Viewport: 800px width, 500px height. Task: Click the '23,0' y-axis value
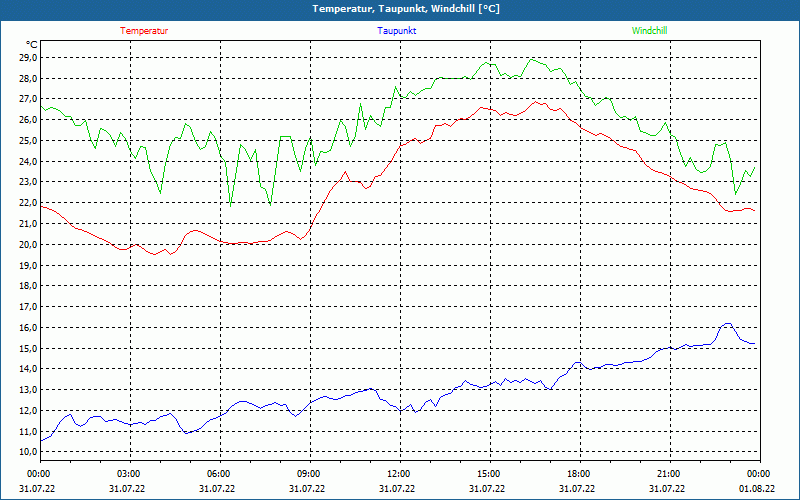[x=29, y=182]
